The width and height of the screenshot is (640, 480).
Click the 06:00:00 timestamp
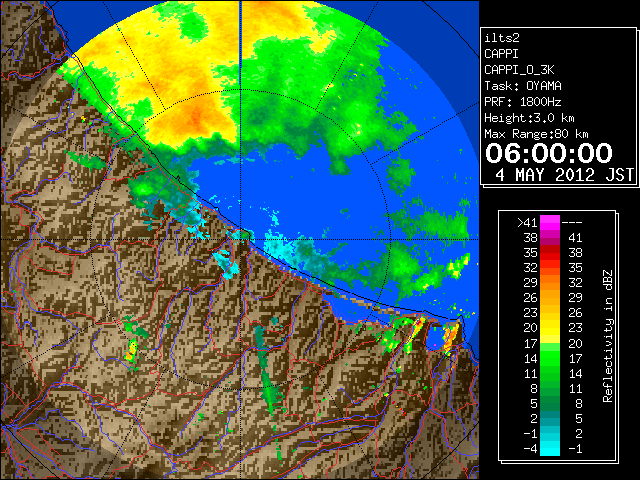coord(549,153)
